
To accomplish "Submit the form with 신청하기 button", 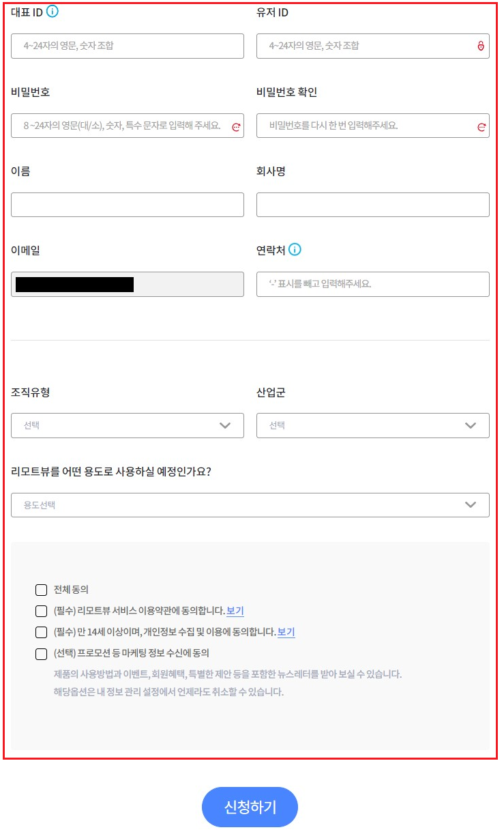I will 250,807.
